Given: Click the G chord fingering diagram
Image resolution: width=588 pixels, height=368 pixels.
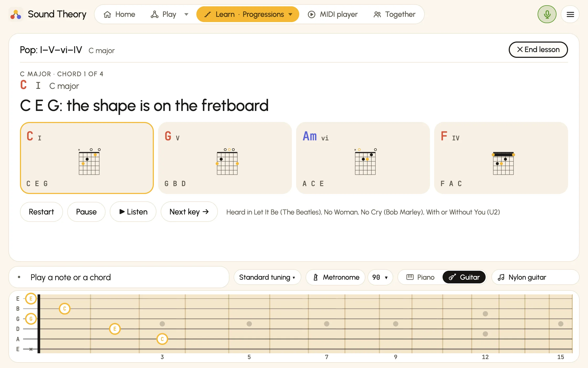Looking at the screenshot, I should (227, 161).
